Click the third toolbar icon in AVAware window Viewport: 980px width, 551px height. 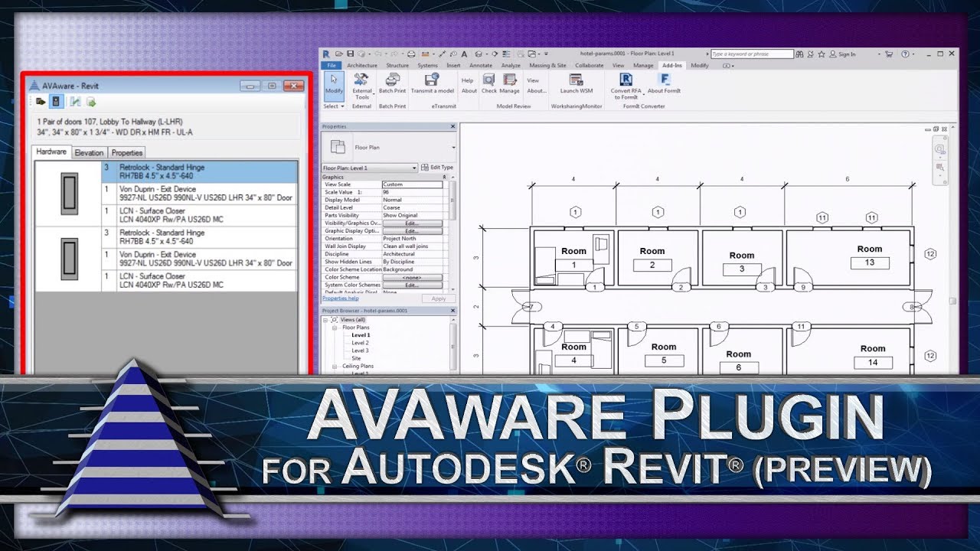[x=75, y=102]
